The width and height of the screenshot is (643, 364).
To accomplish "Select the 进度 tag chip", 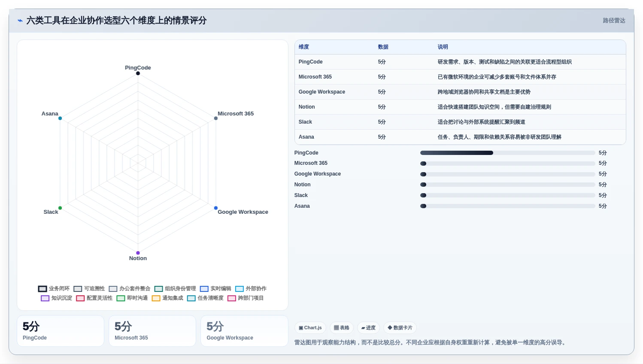I will [x=368, y=328].
